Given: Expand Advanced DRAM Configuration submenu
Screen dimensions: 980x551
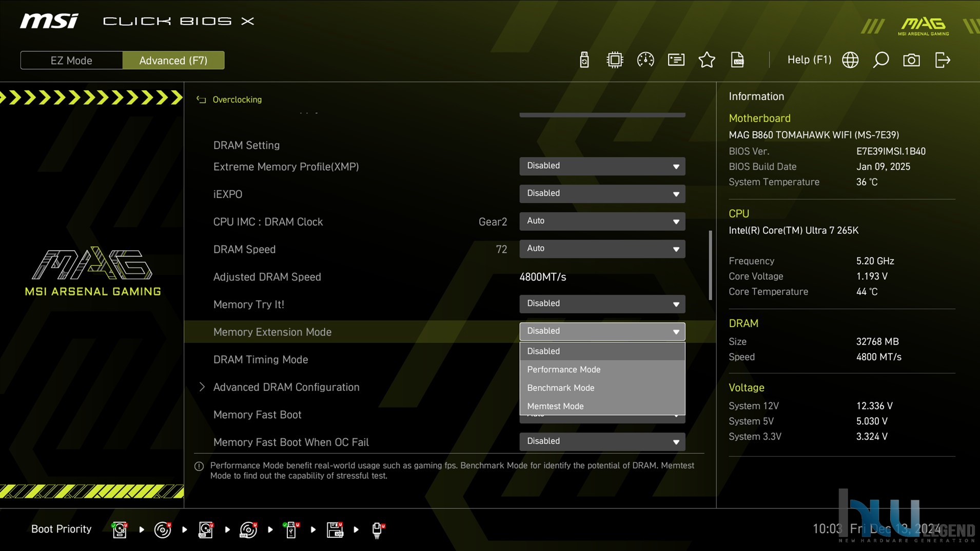Looking at the screenshot, I should point(286,387).
